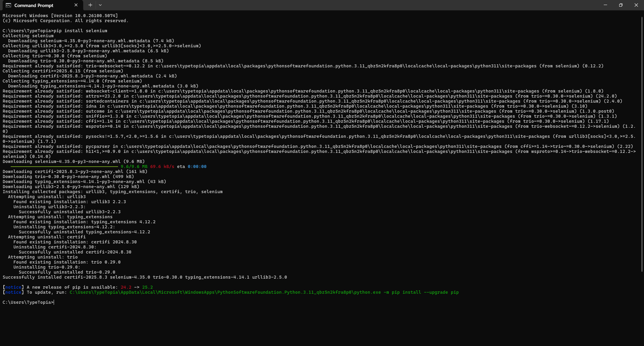644x346 pixels.
Task: Click the selenium download progress bar
Action: pos(64,167)
